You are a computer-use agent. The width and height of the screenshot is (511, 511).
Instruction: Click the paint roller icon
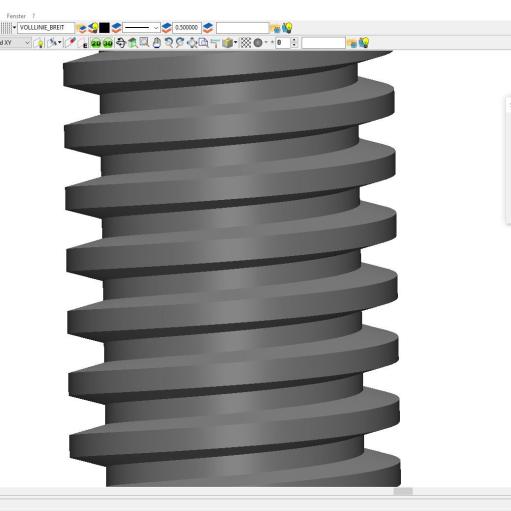click(x=215, y=43)
